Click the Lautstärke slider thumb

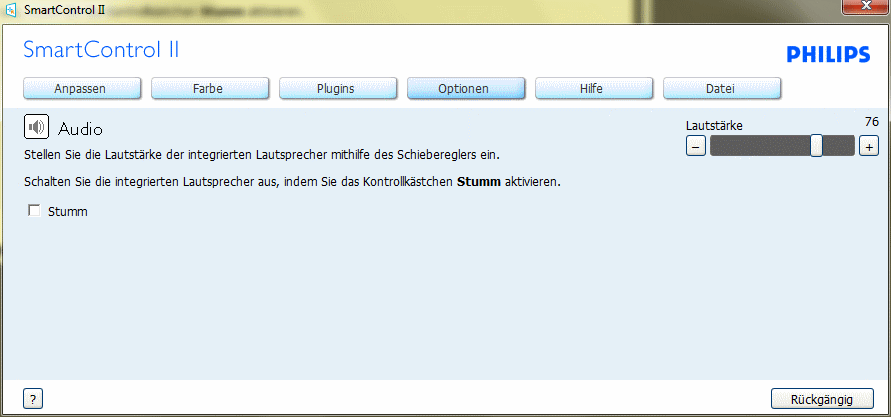[817, 145]
